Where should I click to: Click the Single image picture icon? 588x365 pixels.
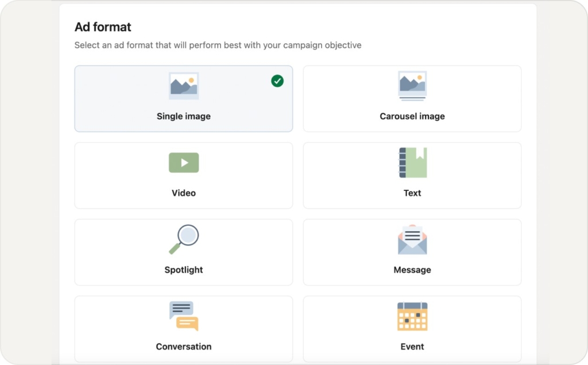coord(184,86)
